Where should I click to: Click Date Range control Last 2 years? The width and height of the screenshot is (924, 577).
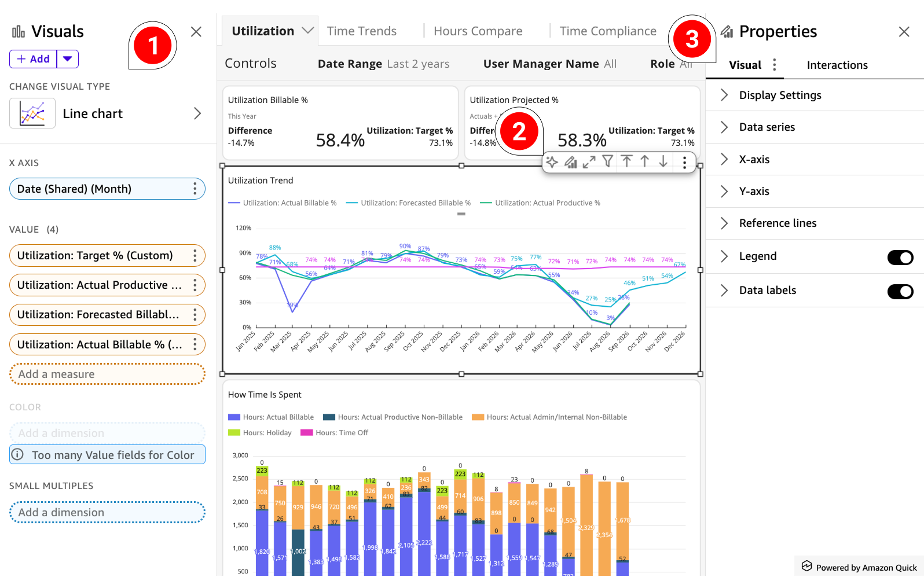[383, 64]
